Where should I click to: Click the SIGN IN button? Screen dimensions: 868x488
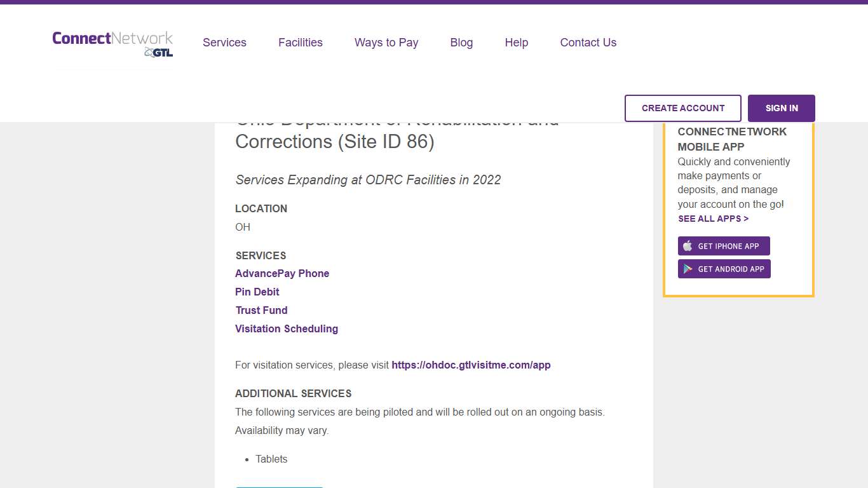(781, 108)
